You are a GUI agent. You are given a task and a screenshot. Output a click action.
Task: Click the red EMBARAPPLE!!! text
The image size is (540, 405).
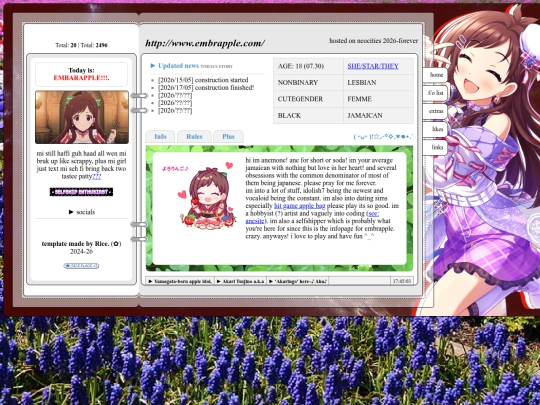pos(81,78)
